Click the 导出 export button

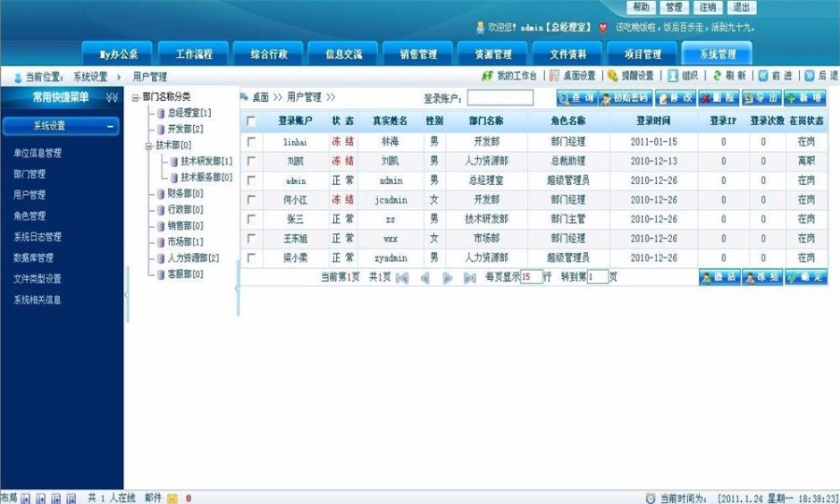pyautogui.click(x=762, y=98)
